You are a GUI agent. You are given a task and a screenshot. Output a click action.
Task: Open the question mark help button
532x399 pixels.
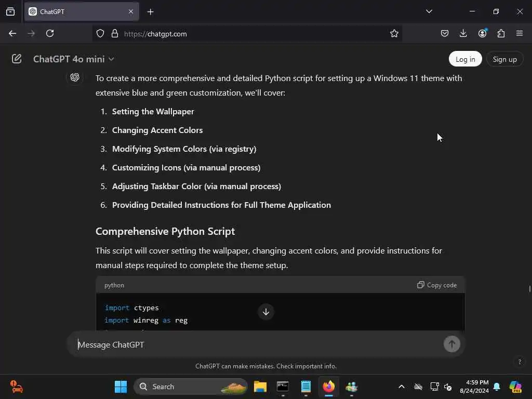pos(520,362)
